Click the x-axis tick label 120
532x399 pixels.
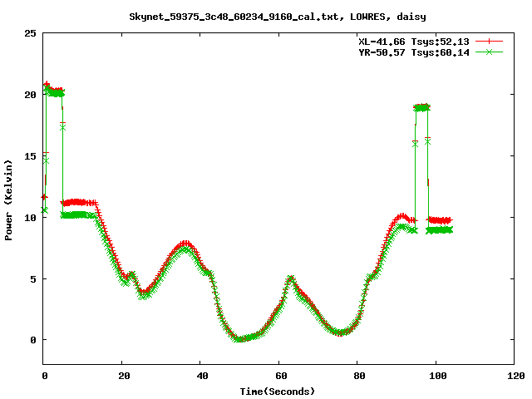516,376
